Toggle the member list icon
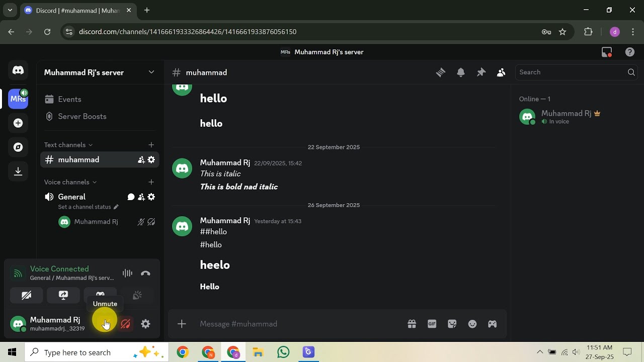The height and width of the screenshot is (362, 644). point(501,72)
